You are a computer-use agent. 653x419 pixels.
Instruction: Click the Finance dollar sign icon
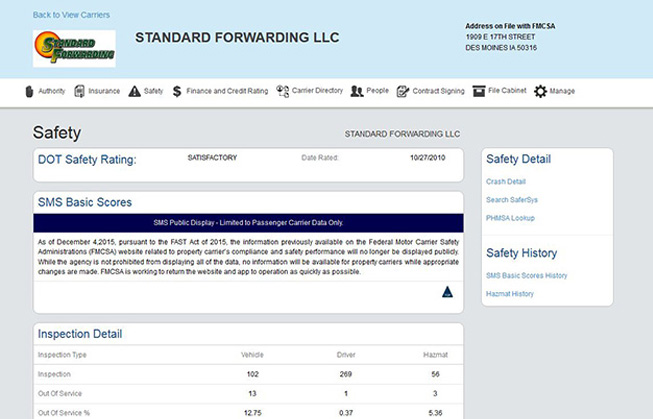tap(177, 91)
